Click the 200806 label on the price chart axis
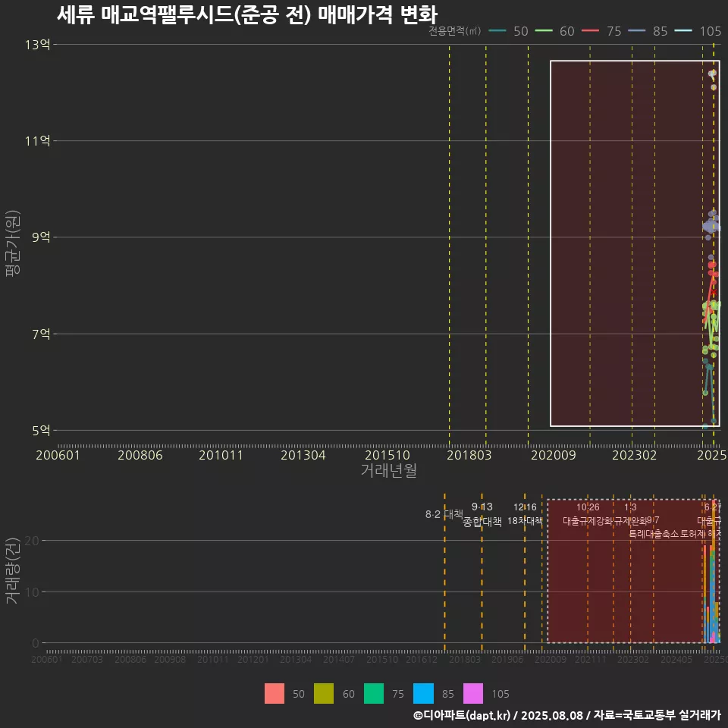This screenshot has width=728, height=728. pyautogui.click(x=140, y=455)
